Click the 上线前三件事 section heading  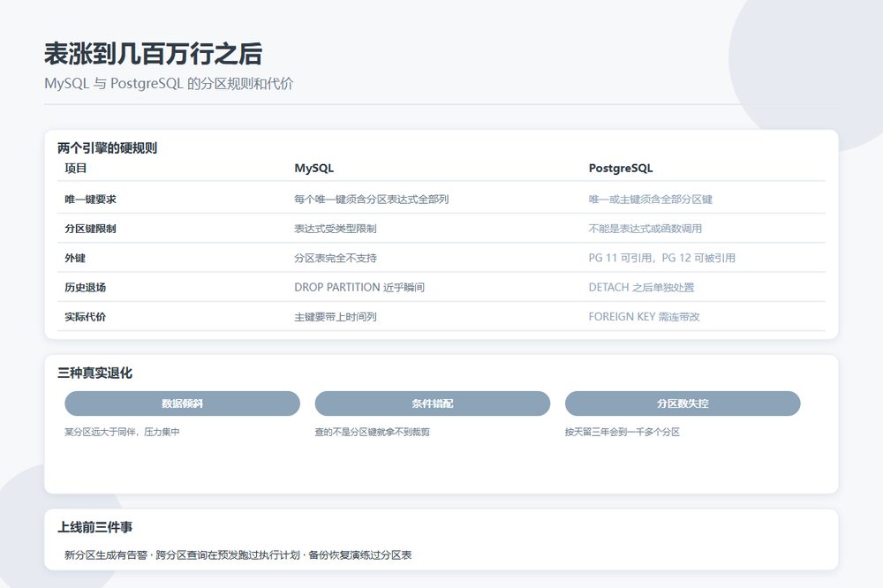click(x=94, y=527)
